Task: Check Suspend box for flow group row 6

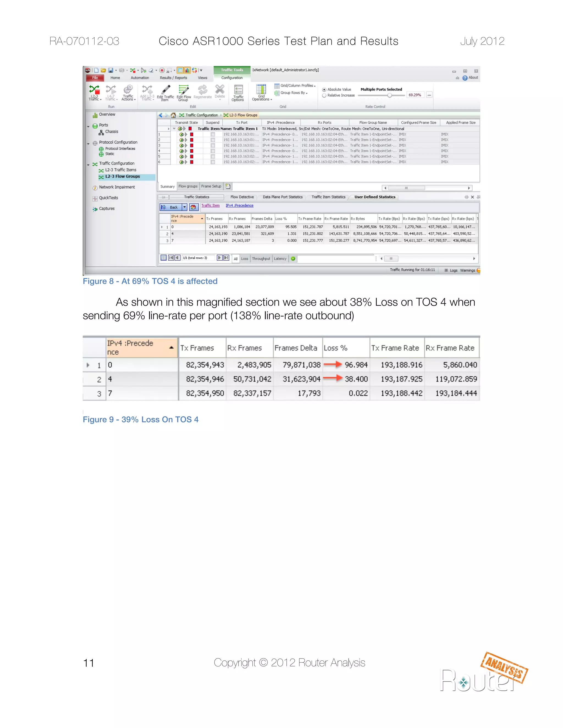Action: coord(213,162)
